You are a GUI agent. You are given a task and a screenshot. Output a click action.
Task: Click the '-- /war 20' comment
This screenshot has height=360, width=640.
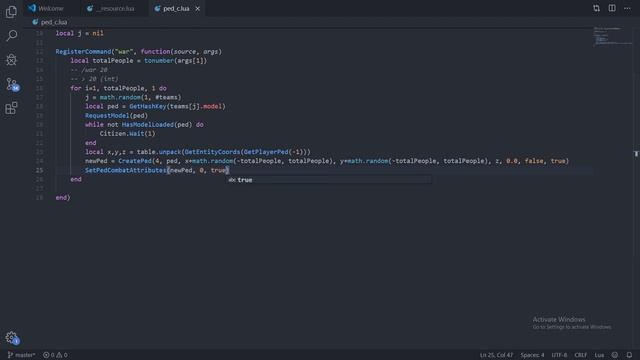click(x=89, y=70)
